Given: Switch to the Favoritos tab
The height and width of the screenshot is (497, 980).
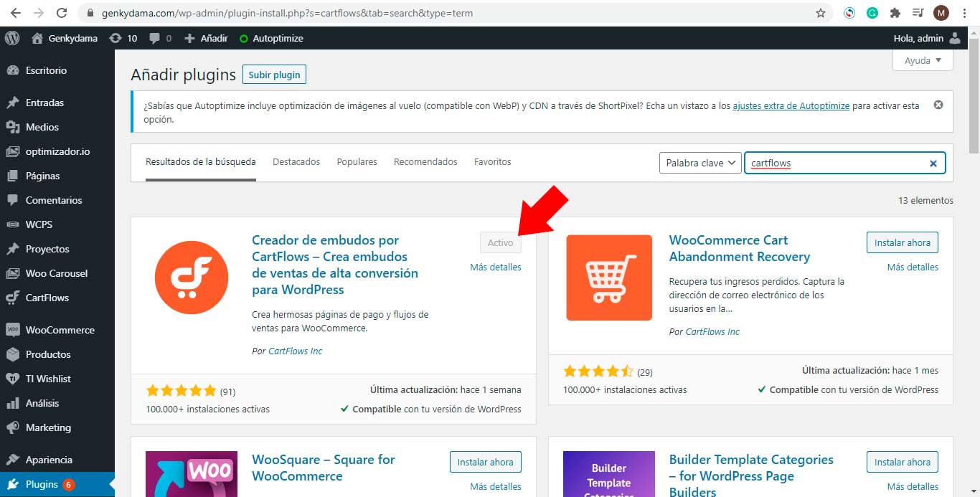Looking at the screenshot, I should point(493,162).
